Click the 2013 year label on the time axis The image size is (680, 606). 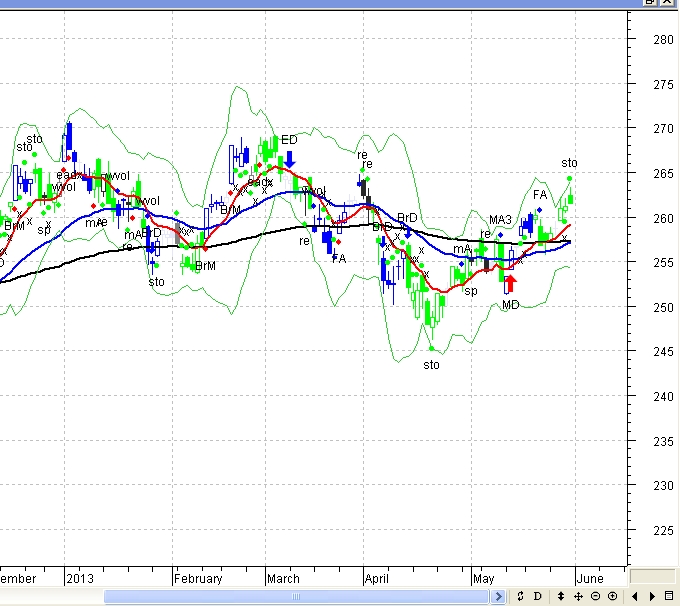(79, 578)
